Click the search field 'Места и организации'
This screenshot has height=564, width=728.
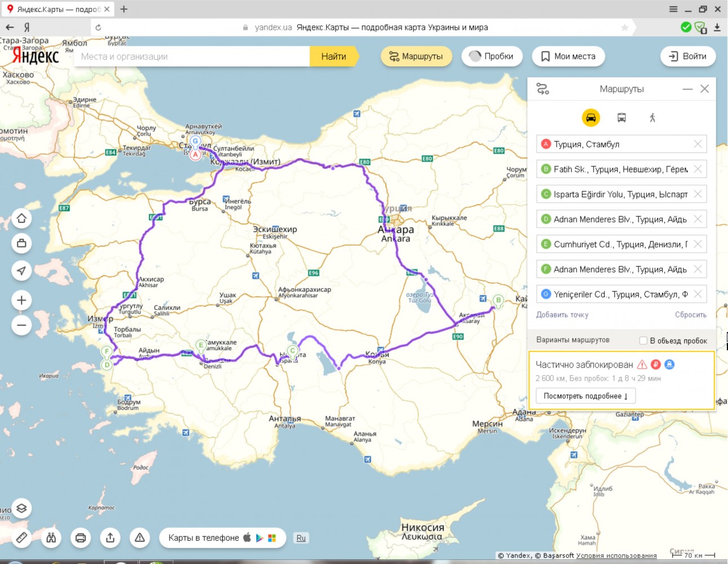click(x=192, y=56)
